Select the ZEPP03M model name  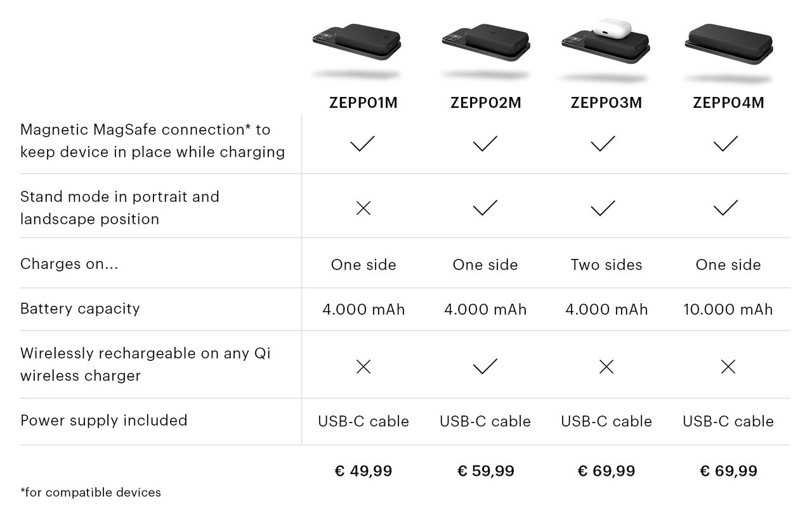click(606, 103)
